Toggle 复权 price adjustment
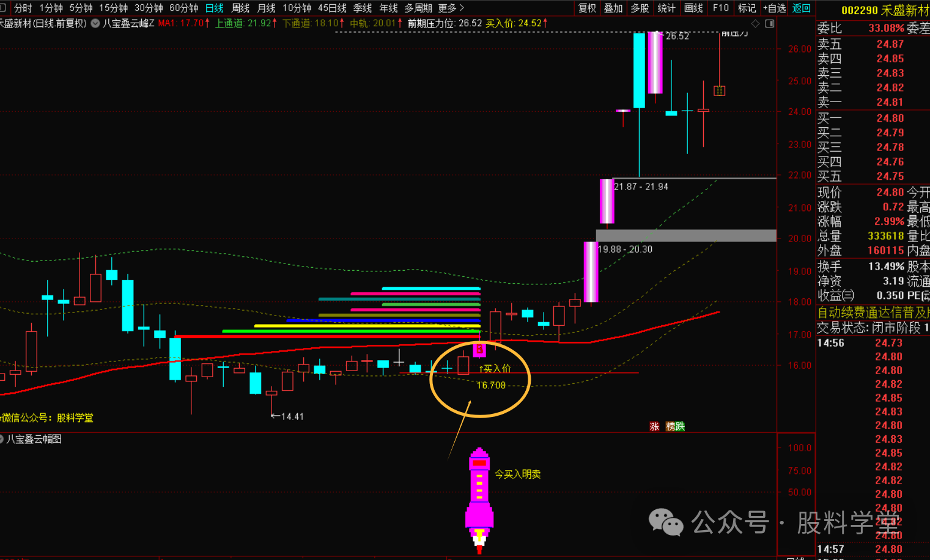This screenshot has width=930, height=560. 587,8
